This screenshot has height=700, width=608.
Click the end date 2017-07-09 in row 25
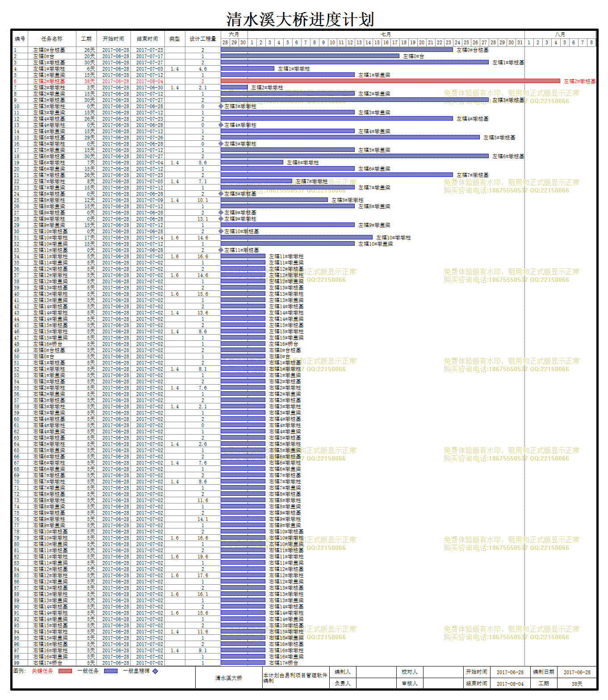coord(150,200)
